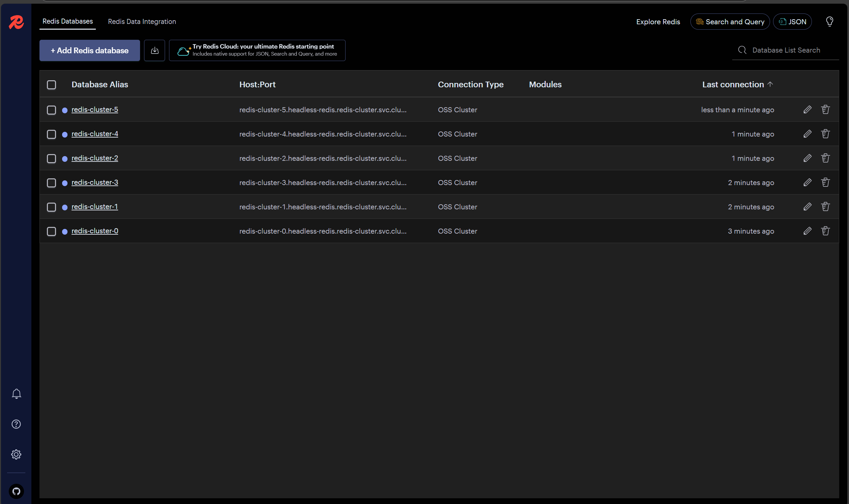Switch to Redis Databases tab
Image resolution: width=849 pixels, height=504 pixels.
point(67,21)
